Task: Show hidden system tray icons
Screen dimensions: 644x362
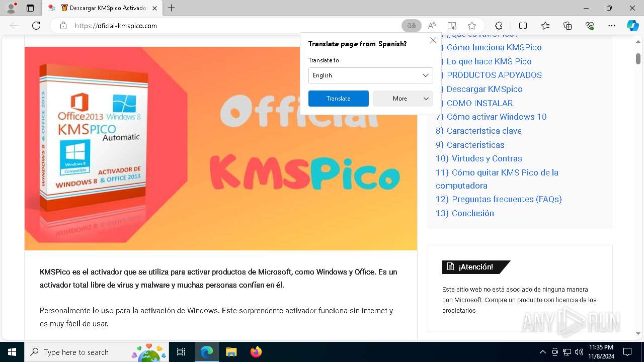Action: (x=542, y=352)
